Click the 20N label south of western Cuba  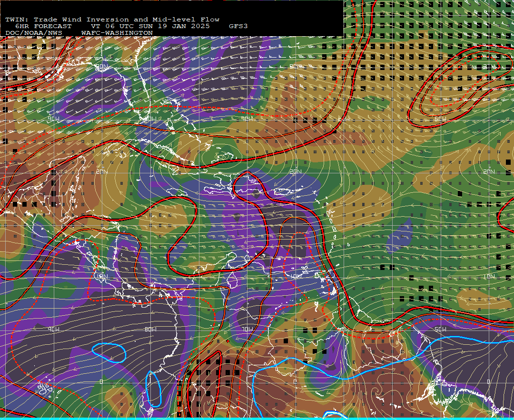(102, 172)
